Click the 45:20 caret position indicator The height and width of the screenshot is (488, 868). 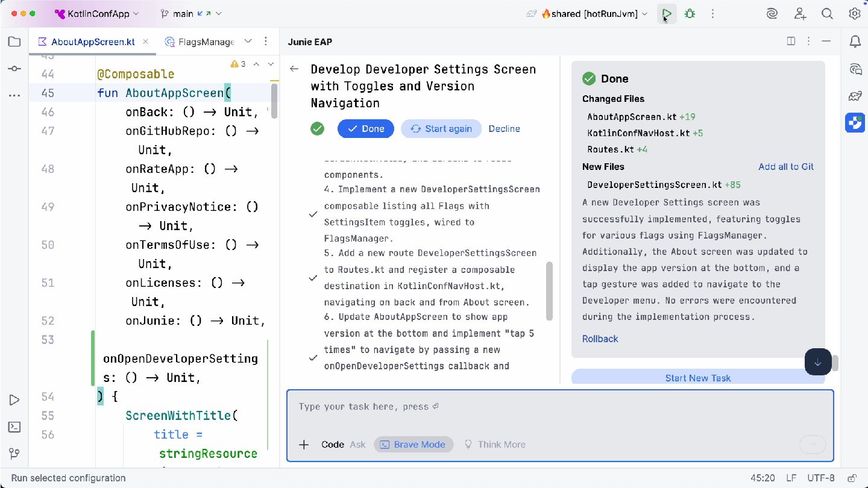763,478
